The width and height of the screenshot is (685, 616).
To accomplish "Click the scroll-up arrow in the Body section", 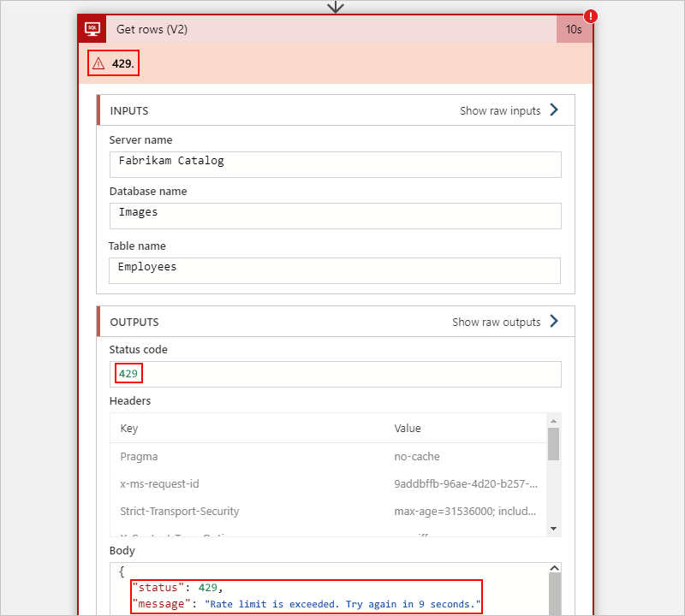I will pos(554,567).
